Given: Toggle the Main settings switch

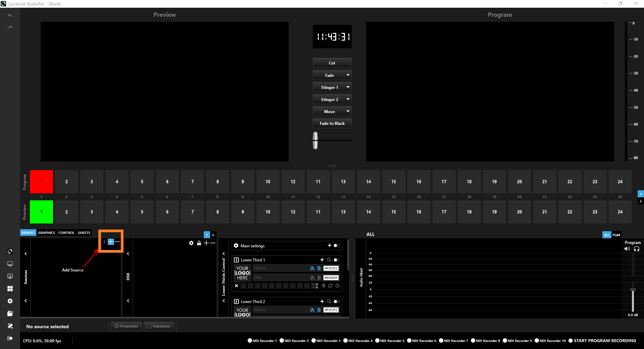Looking at the screenshot, I should click(336, 246).
